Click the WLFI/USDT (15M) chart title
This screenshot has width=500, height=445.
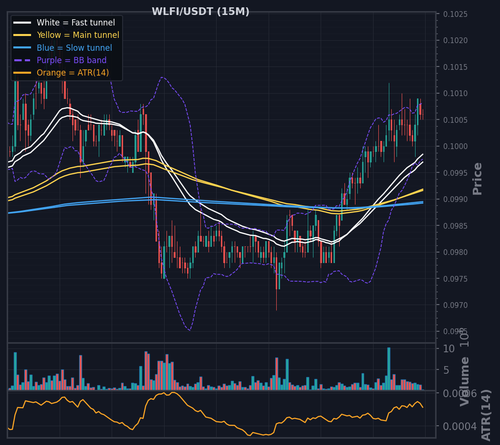pyautogui.click(x=200, y=11)
